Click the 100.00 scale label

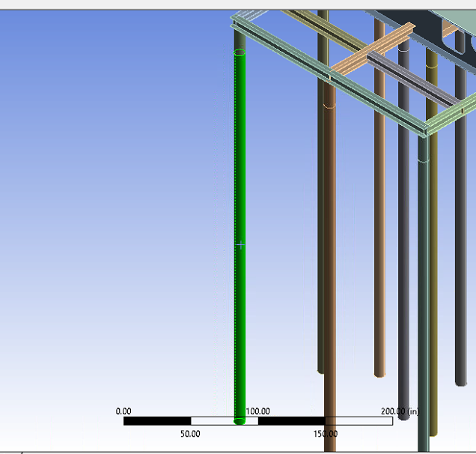point(257,411)
